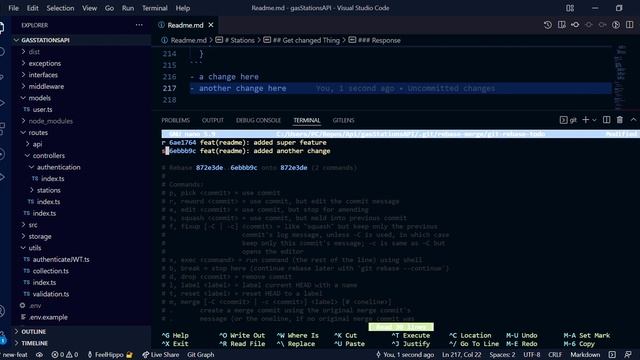Expand the node_modules folder
The image size is (640, 360).
(x=51, y=121)
